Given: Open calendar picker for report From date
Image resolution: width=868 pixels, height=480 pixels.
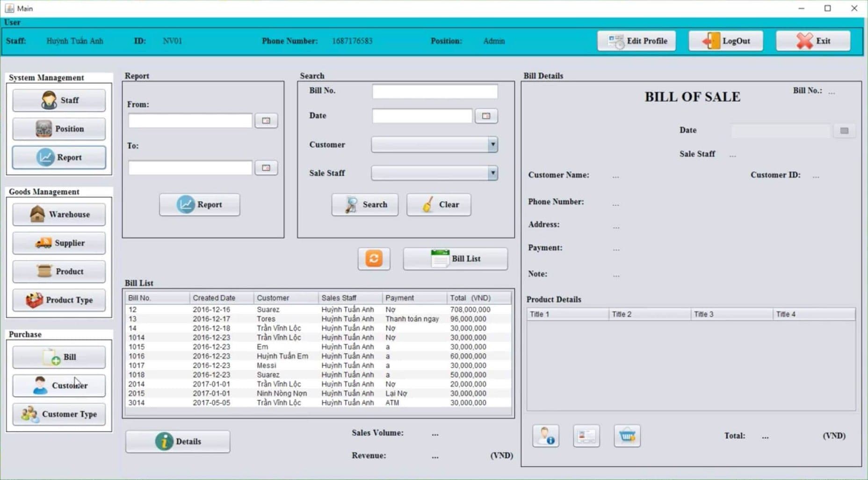Looking at the screenshot, I should (266, 121).
